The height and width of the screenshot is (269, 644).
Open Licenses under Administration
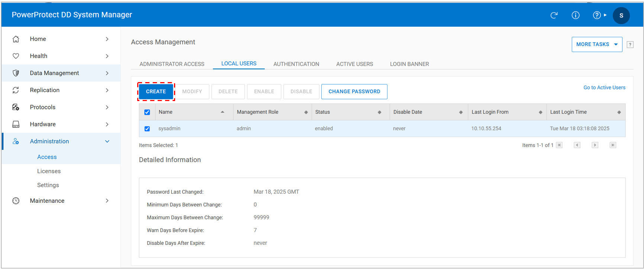pos(49,171)
